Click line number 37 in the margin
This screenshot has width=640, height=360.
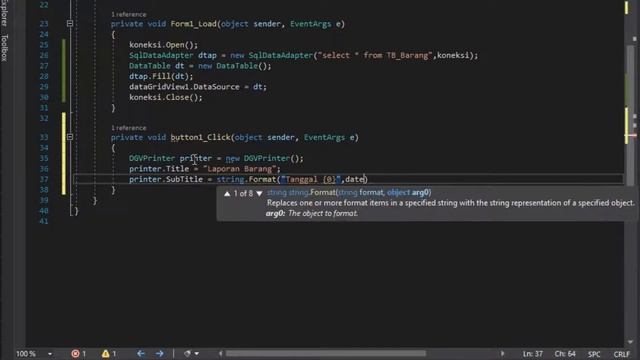(44, 179)
